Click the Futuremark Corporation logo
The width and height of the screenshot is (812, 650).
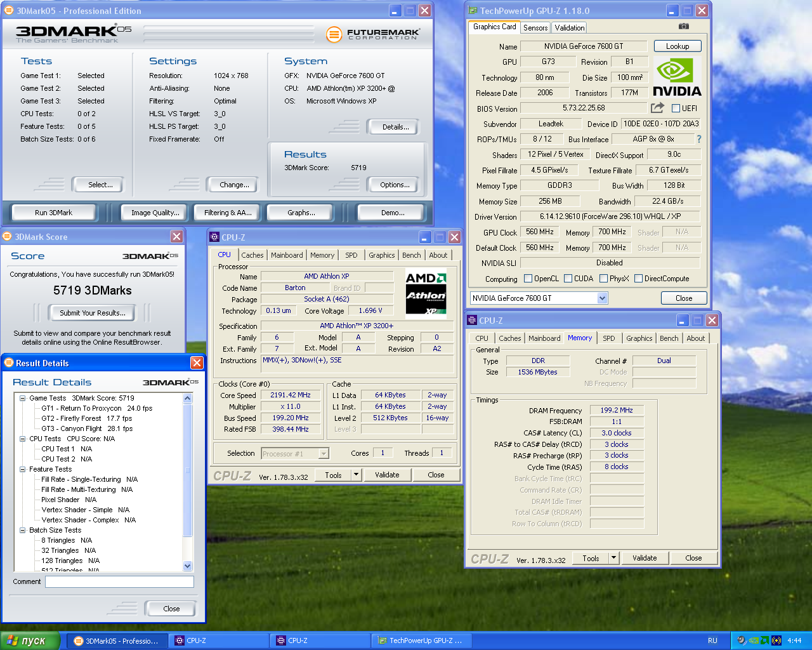pos(373,34)
